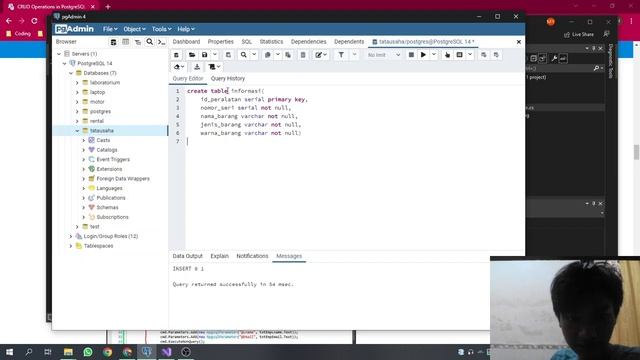The width and height of the screenshot is (640, 360).
Task: Collapse the Databases (7) node
Action: pos(71,73)
